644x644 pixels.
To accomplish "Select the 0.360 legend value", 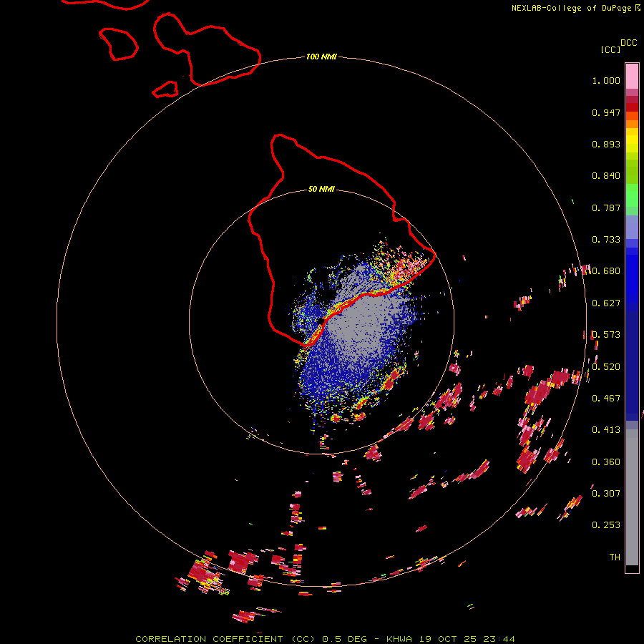I will (x=606, y=462).
